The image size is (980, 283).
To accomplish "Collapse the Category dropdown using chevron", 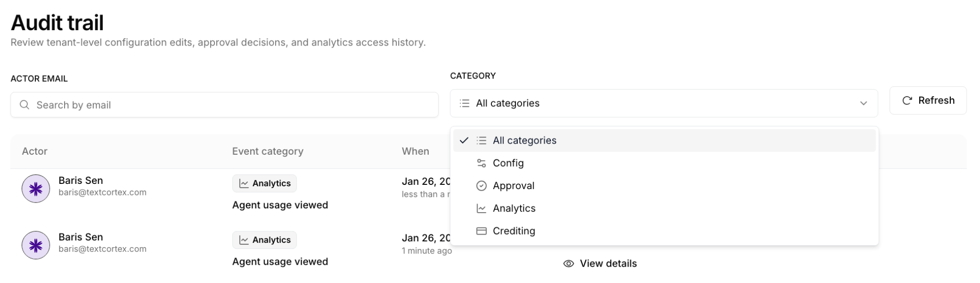I will [x=863, y=103].
